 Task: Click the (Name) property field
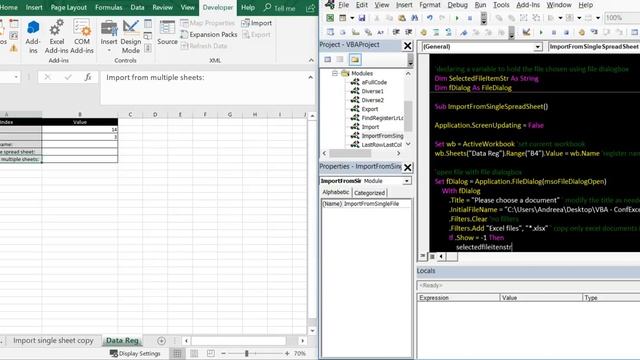click(366, 204)
